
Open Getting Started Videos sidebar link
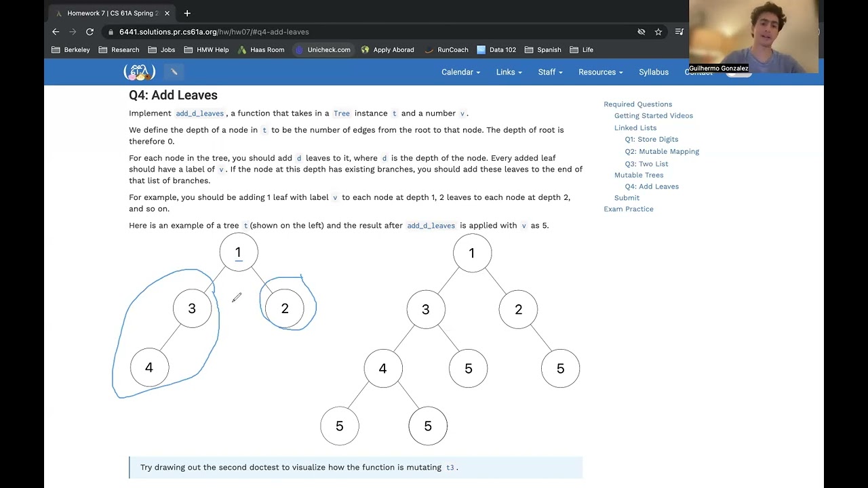coord(654,116)
